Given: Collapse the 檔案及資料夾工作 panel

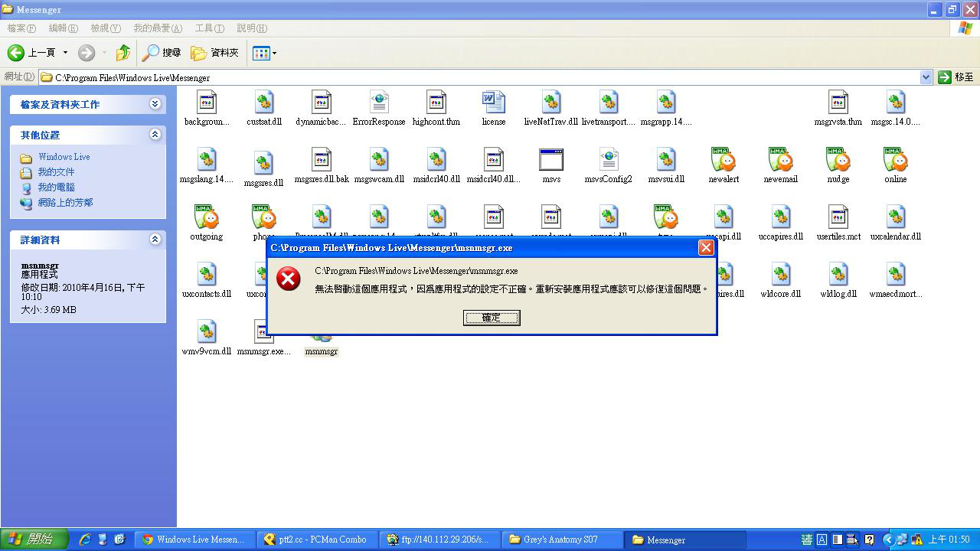Looking at the screenshot, I should [x=155, y=104].
